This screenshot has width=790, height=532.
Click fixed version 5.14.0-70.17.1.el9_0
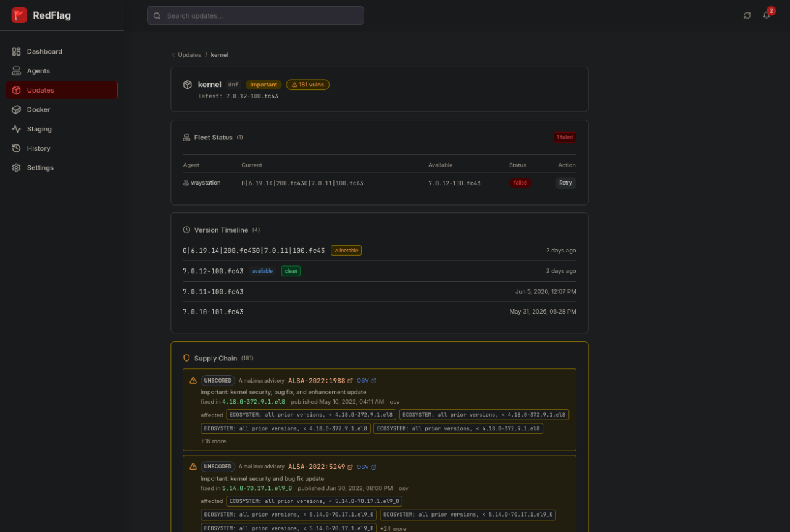point(257,488)
